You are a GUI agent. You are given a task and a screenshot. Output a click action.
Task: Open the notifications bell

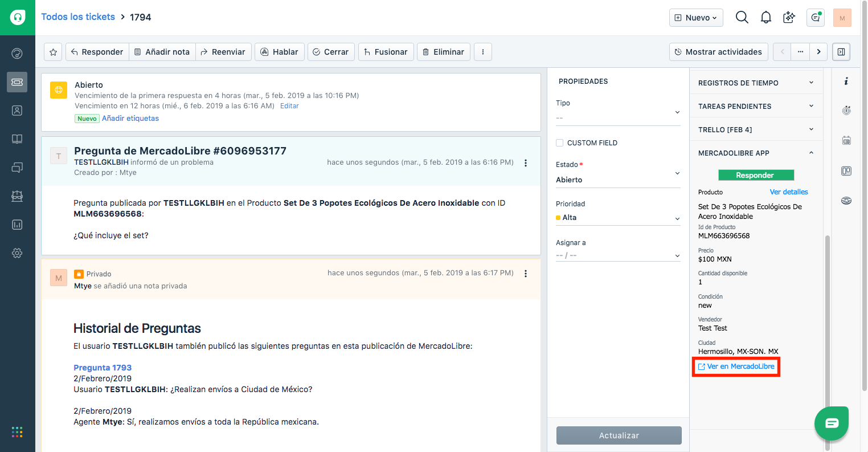[x=766, y=18]
